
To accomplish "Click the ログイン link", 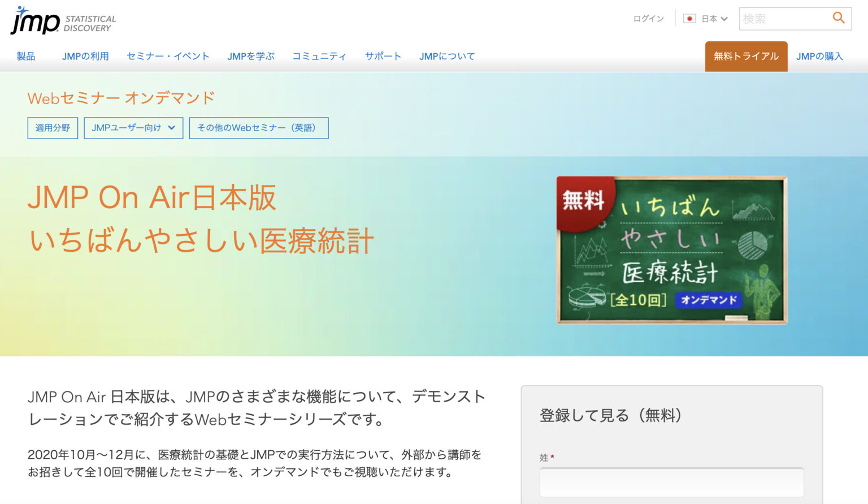I will (648, 18).
